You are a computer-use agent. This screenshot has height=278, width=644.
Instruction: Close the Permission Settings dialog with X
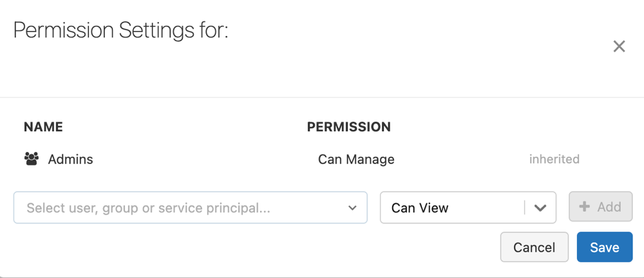click(x=619, y=46)
